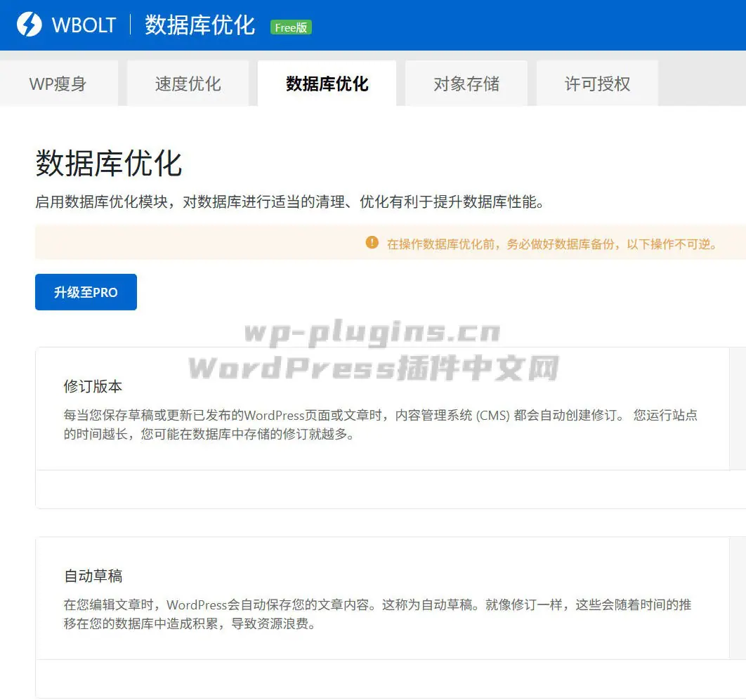Click the green Free版 badge
Viewport: 746px width, 700px height.
[x=292, y=27]
